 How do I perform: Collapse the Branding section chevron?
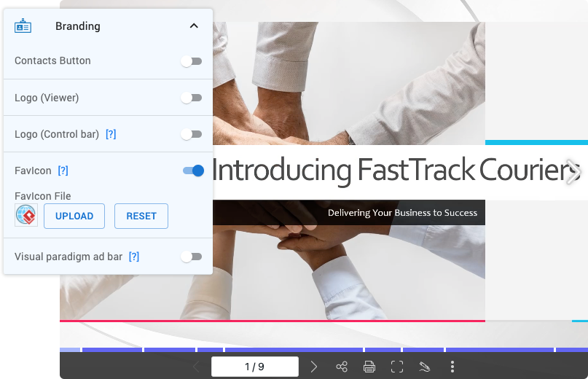(x=194, y=26)
